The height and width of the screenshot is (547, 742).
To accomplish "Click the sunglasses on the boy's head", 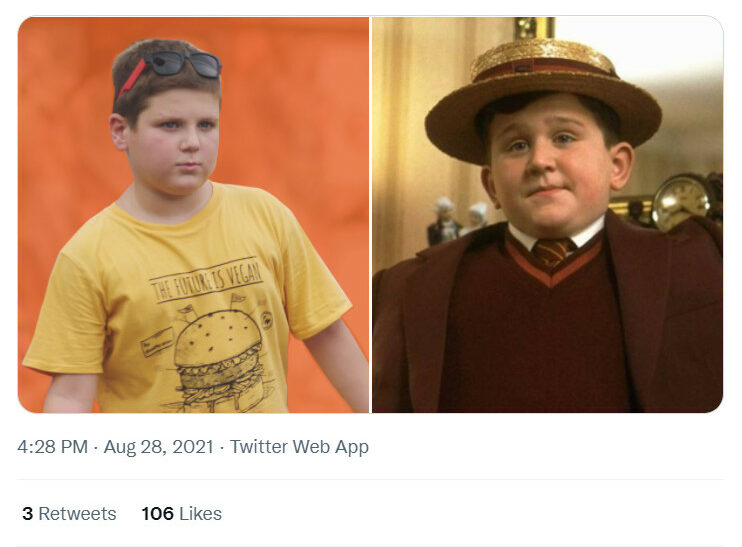I will (169, 70).
